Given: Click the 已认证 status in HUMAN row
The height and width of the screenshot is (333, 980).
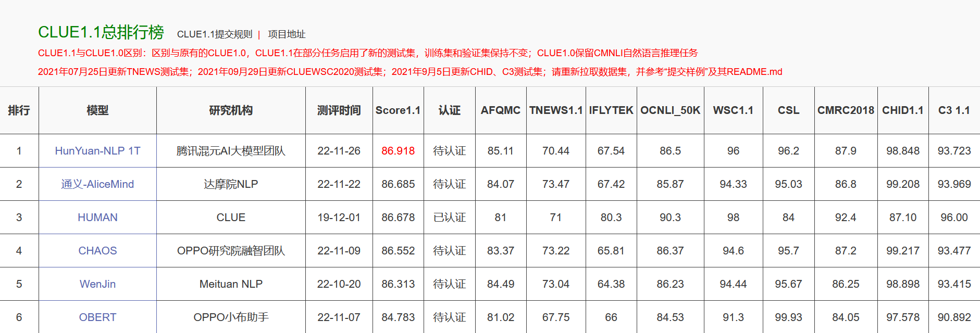Looking at the screenshot, I should [450, 217].
